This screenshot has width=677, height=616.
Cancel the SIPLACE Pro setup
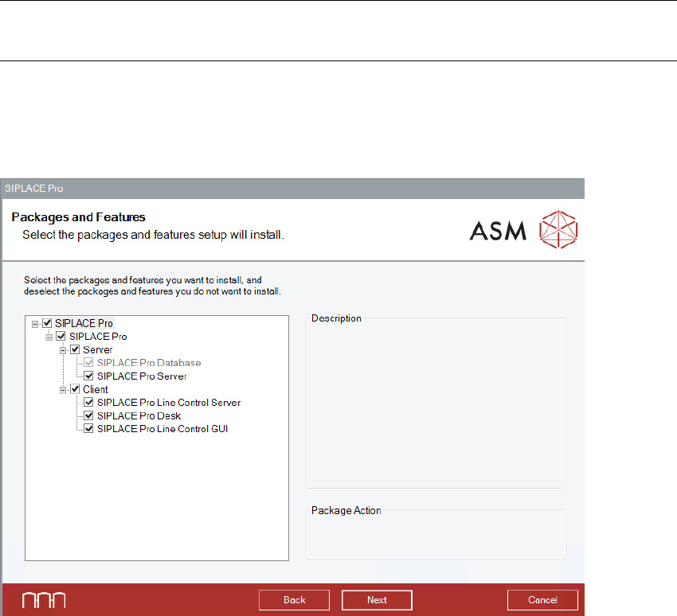pos(542,600)
